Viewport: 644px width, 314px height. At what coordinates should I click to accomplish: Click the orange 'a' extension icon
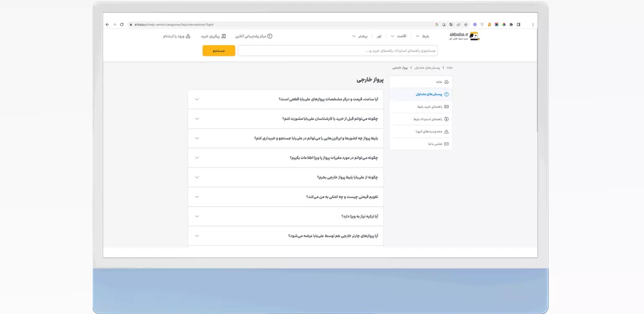pyautogui.click(x=489, y=25)
